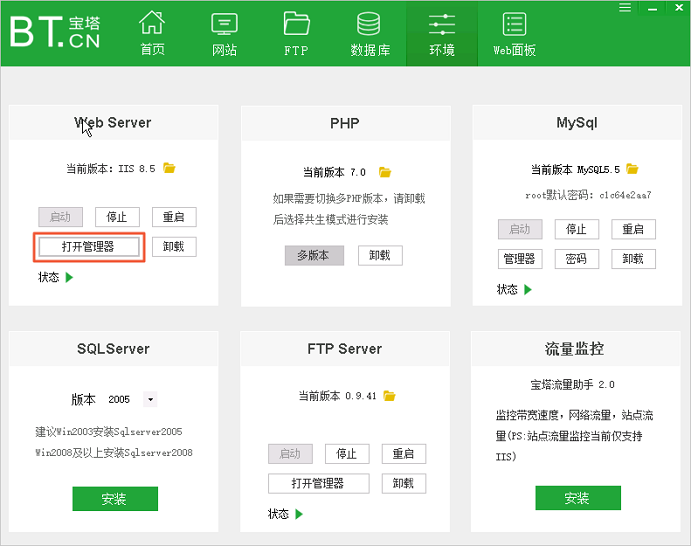Install SQLServer with 安装 button
This screenshot has width=691, height=546.
[x=115, y=499]
